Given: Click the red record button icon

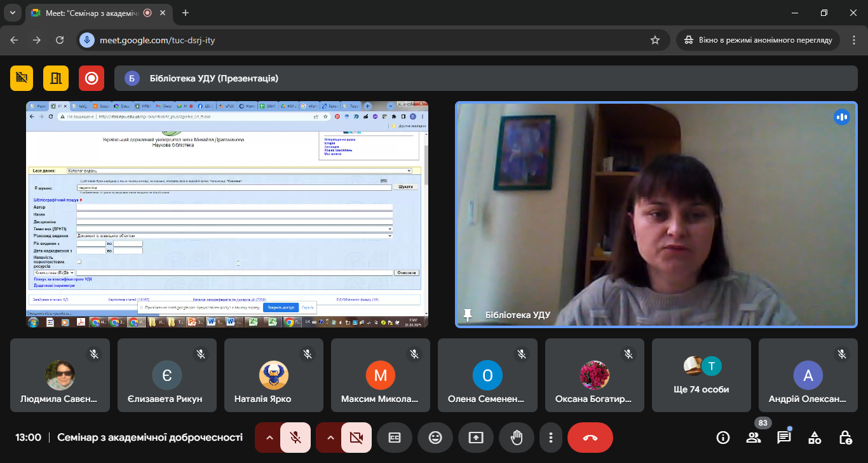Looking at the screenshot, I should 92,78.
